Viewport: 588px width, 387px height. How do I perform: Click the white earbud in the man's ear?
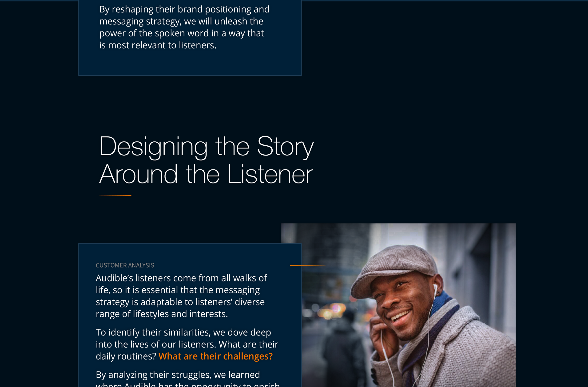435,288
